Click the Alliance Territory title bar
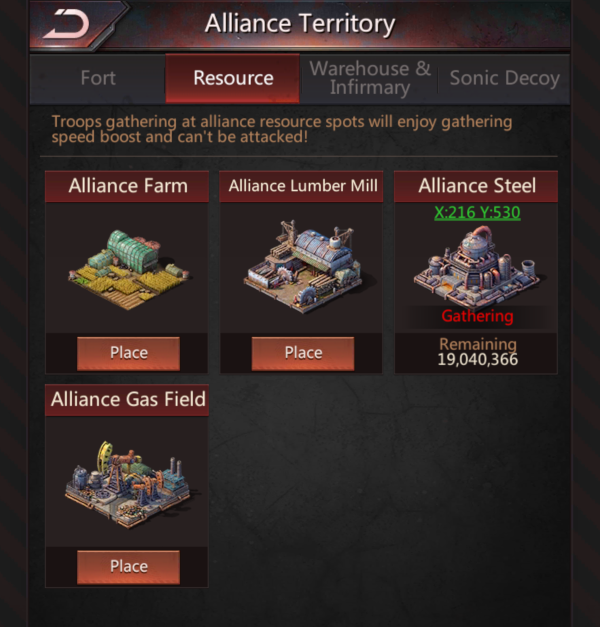The height and width of the screenshot is (627, 600). coord(300,23)
